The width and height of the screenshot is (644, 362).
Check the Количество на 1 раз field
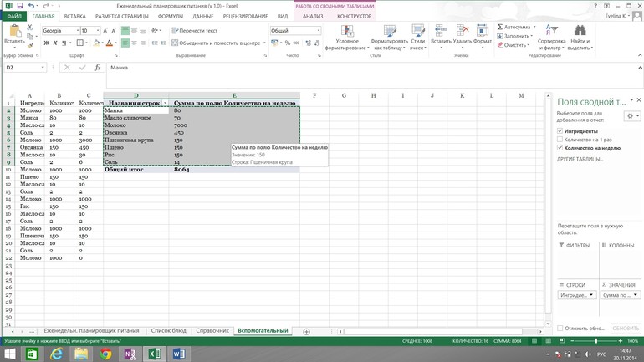point(560,140)
